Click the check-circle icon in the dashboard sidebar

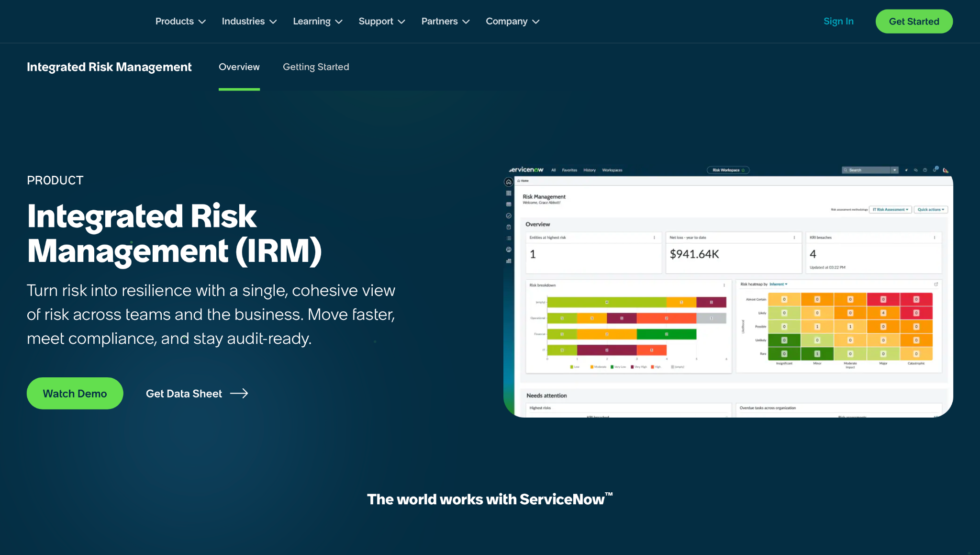click(509, 215)
